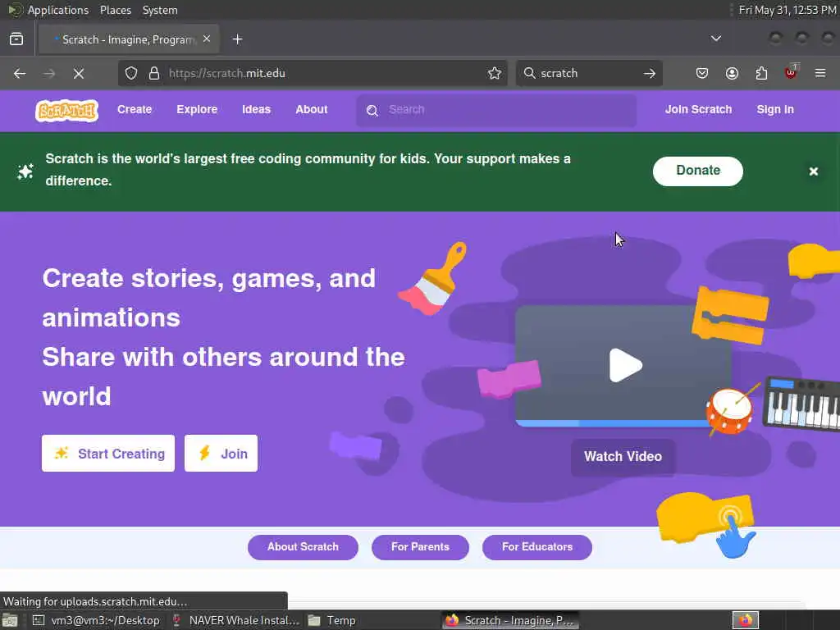Play the intro video via play triangle
840x630 pixels.
click(625, 365)
